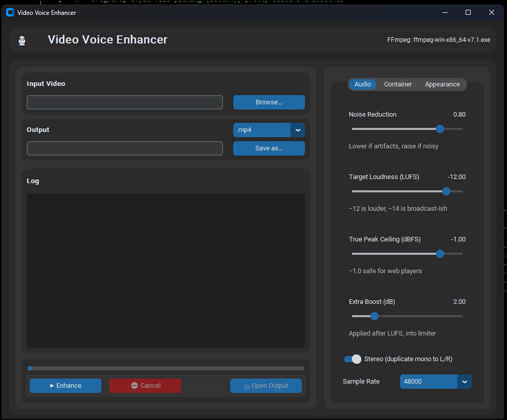The height and width of the screenshot is (420, 507).
Task: Start processing with the Enhance button
Action: pyautogui.click(x=65, y=385)
